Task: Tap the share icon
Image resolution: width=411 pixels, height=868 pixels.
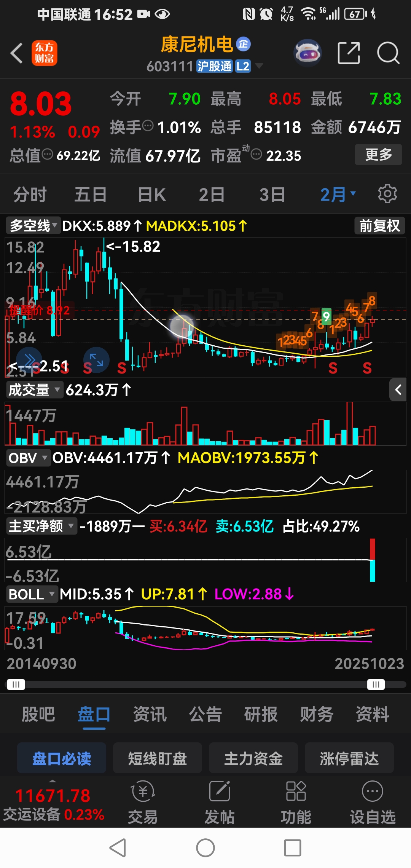Action: (x=349, y=53)
